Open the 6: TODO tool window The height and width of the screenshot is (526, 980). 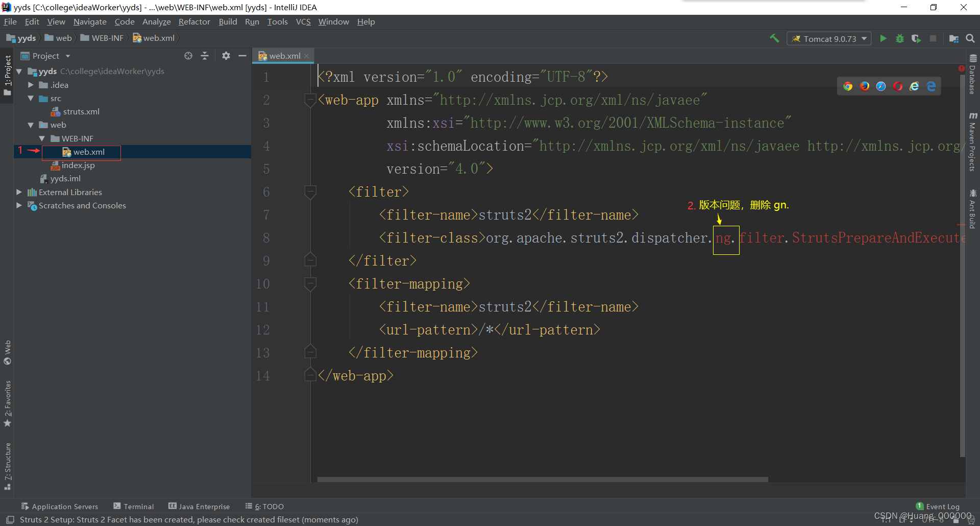pos(264,506)
